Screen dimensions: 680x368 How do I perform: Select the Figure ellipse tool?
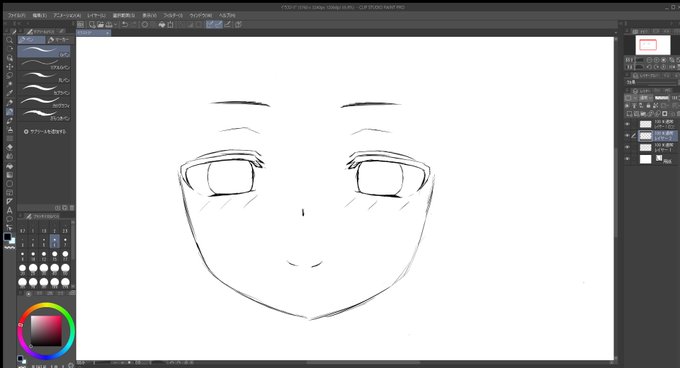pos(10,184)
